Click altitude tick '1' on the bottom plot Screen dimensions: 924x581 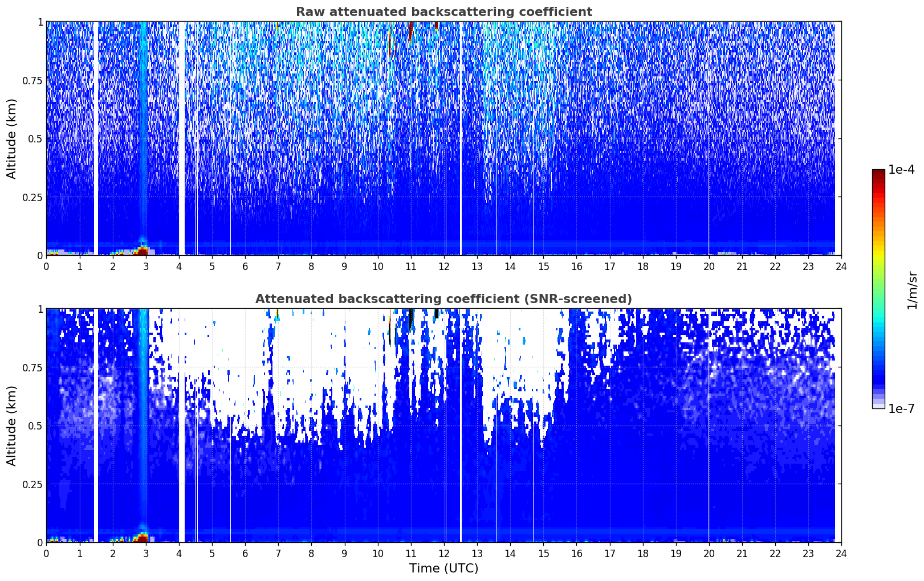[x=40, y=309]
